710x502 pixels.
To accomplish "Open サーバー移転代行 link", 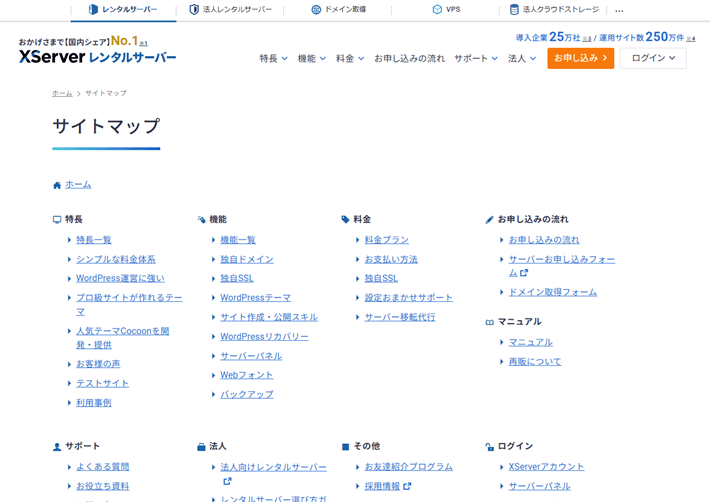I will coord(400,317).
